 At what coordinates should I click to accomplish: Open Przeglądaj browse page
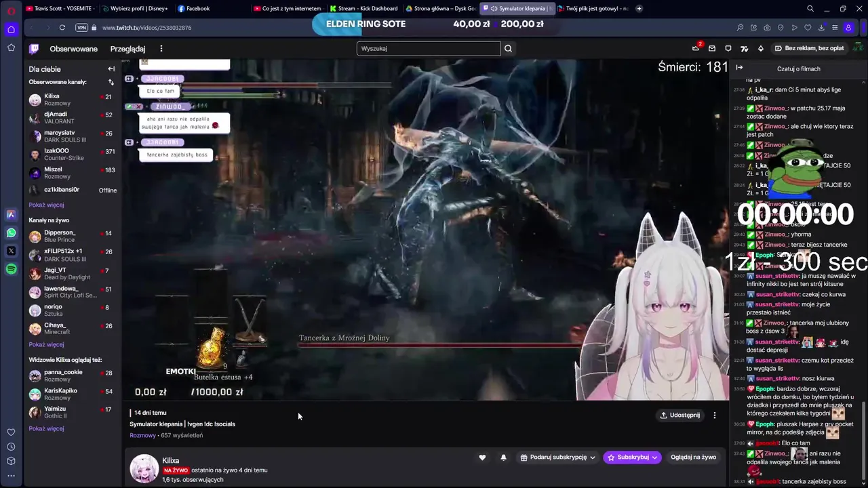127,49
